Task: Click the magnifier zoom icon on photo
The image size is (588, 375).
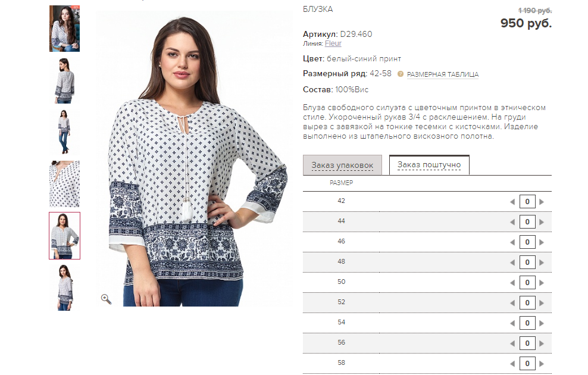Action: 107,299
